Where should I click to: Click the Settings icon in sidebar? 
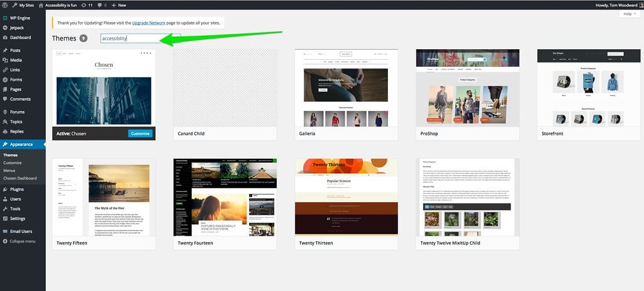pyautogui.click(x=4, y=219)
